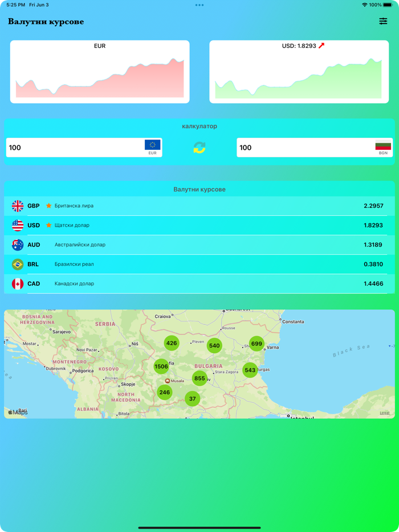This screenshot has height=532, width=399.
Task: Select the EUR flag in calculator
Action: [152, 145]
